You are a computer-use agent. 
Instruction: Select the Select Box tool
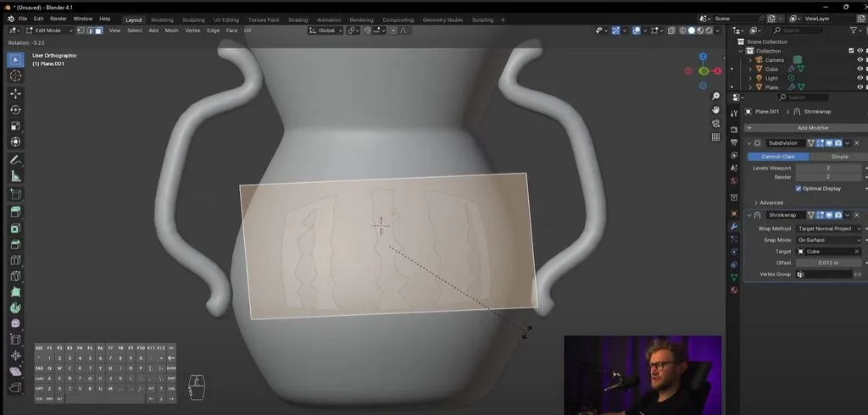(15, 60)
